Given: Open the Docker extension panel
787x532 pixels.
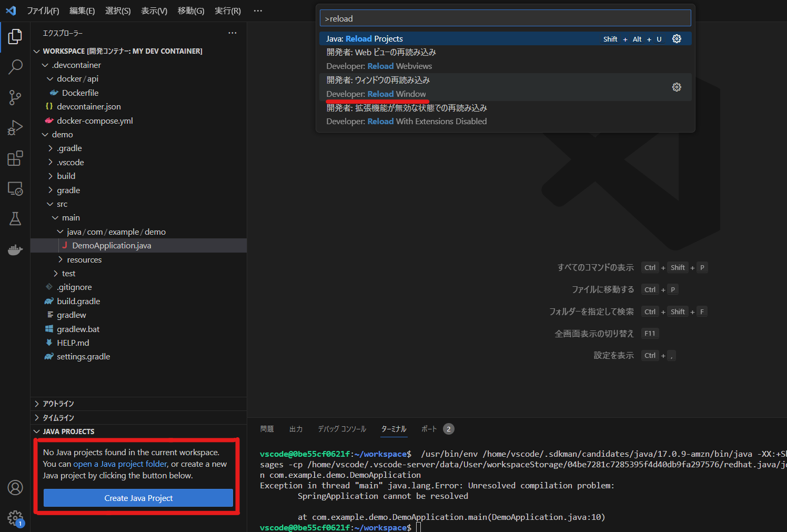Looking at the screenshot, I should point(15,249).
